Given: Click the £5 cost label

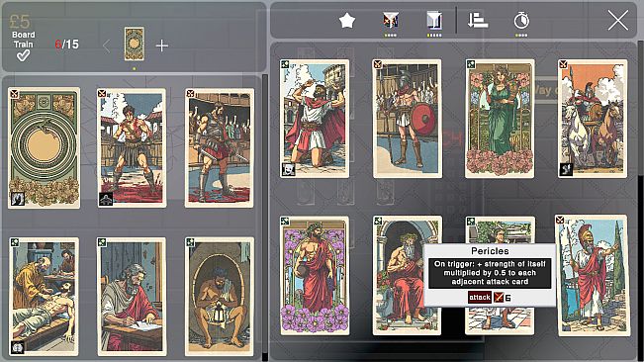Looking at the screenshot, I should [x=20, y=21].
